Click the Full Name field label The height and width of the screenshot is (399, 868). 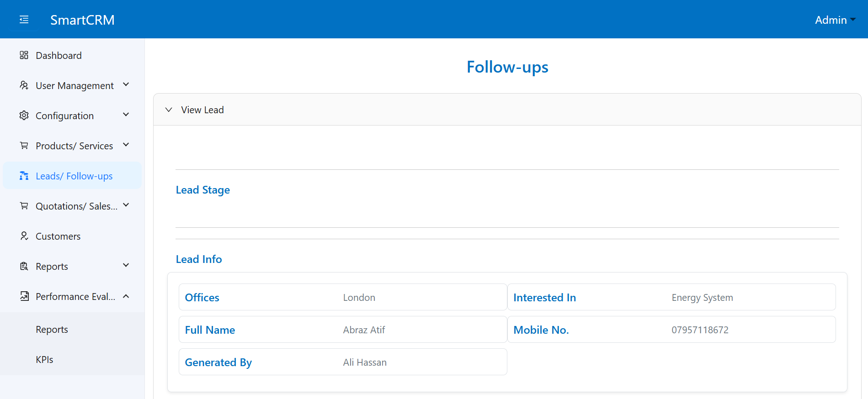(x=210, y=330)
